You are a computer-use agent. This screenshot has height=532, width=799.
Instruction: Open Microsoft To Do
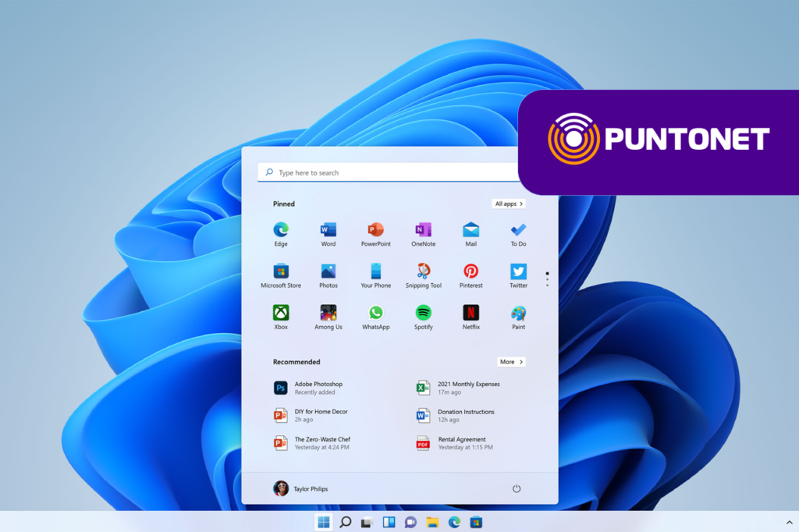pos(518,230)
